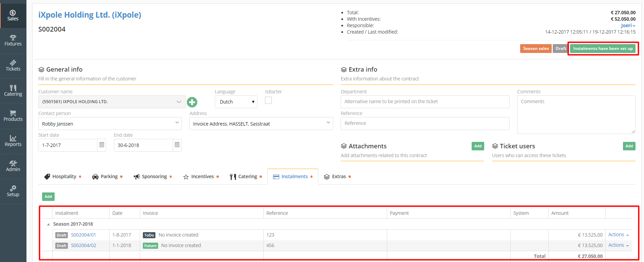Screen dimensions: 644x262
Task: Click Instalments have been set up label
Action: pyautogui.click(x=603, y=49)
